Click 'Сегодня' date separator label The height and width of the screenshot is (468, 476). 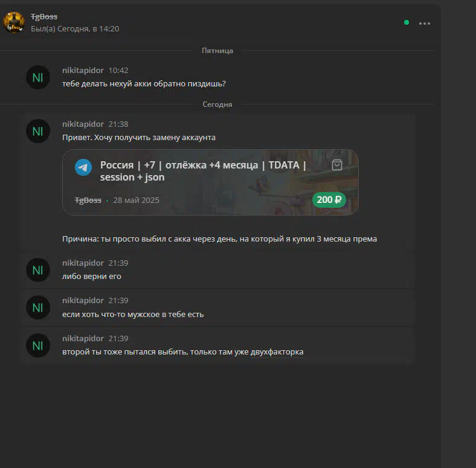coord(217,104)
